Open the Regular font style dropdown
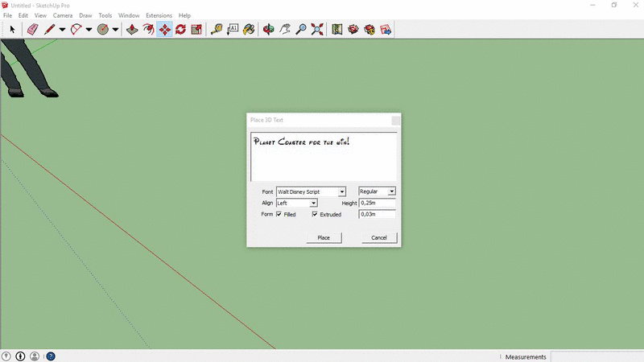This screenshot has width=644, height=362. [377, 191]
